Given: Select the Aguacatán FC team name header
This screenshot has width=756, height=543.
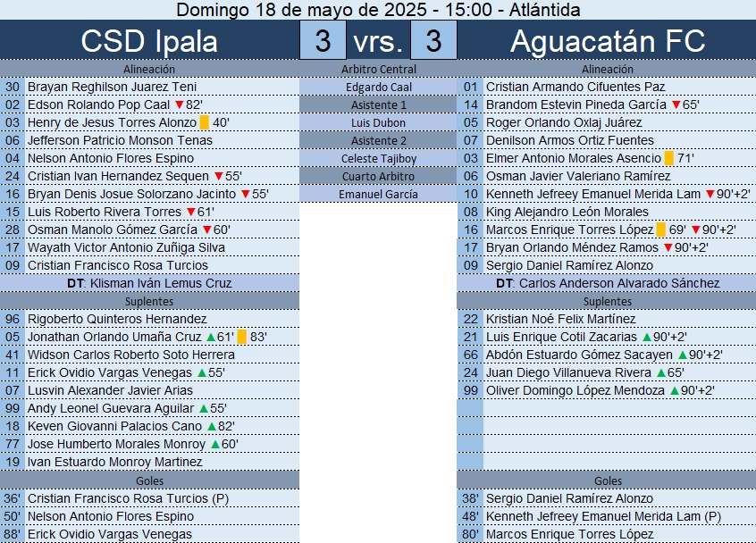Looking at the screenshot, I should coord(607,41).
